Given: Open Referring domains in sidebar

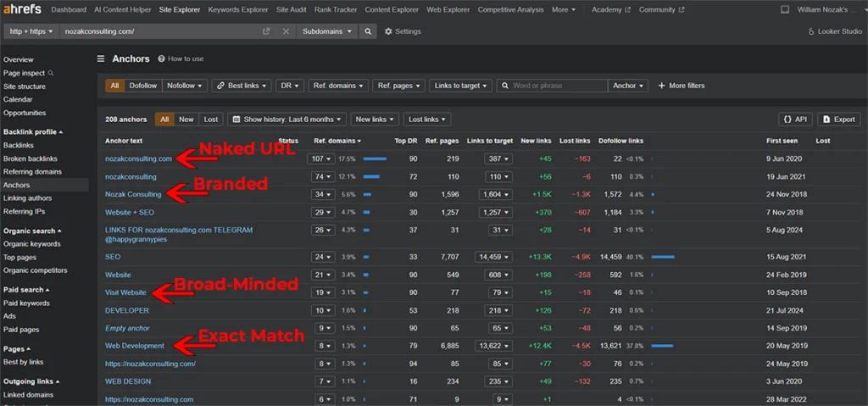Looking at the screenshot, I should pos(33,172).
